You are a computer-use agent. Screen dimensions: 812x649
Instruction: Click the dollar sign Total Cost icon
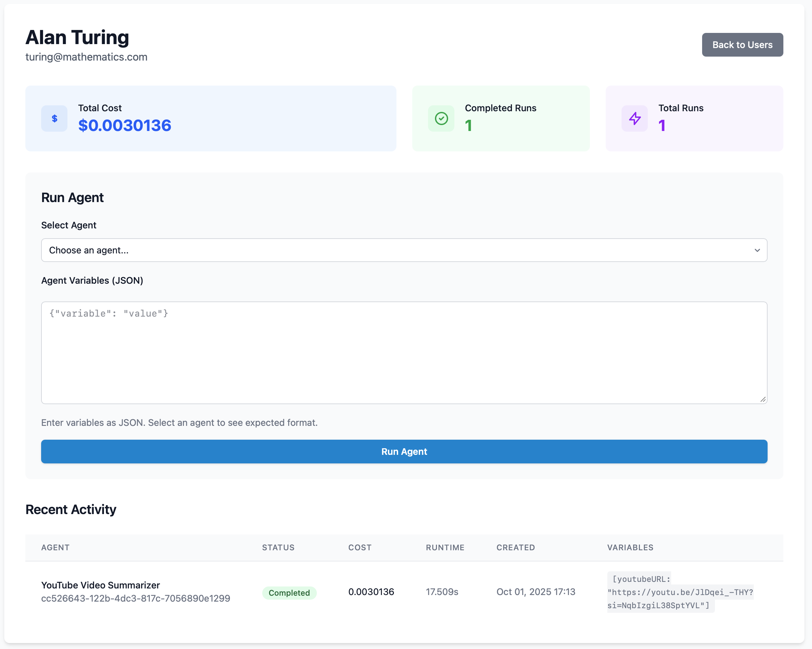pos(54,118)
